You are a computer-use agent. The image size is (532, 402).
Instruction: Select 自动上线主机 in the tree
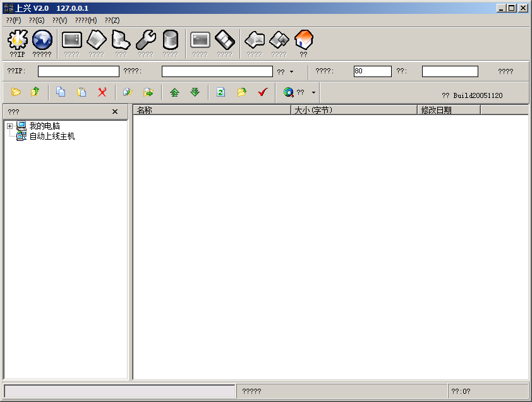52,137
